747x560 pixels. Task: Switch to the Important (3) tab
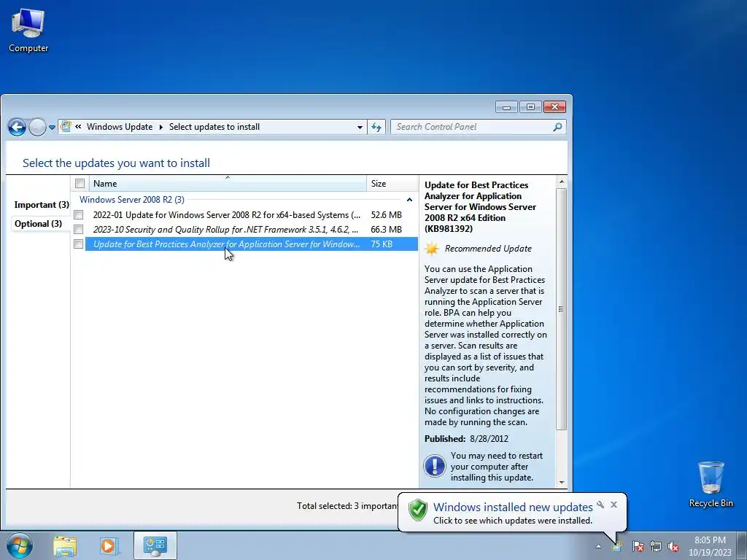click(42, 205)
